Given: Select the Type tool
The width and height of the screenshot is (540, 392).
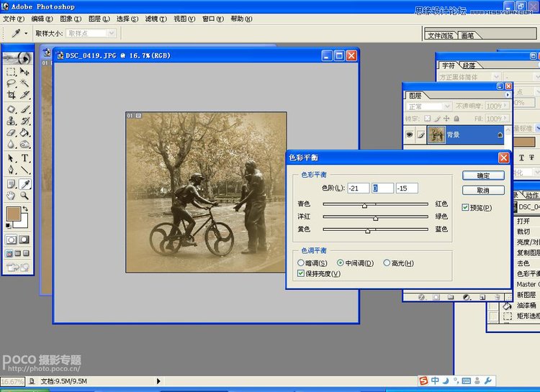Looking at the screenshot, I should [x=24, y=158].
